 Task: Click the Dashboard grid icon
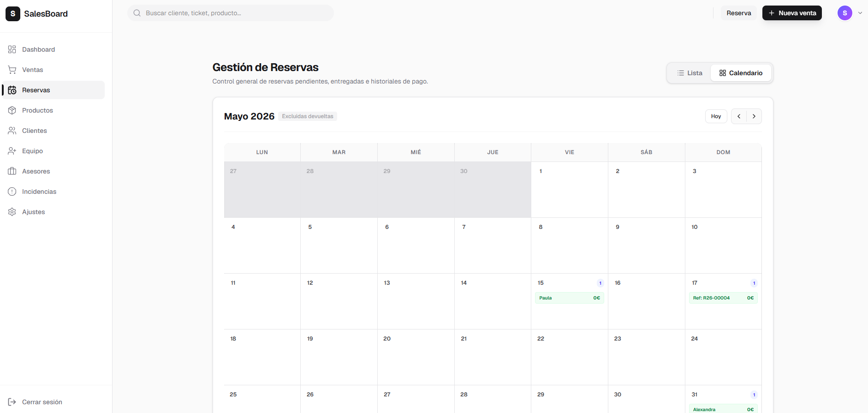12,49
